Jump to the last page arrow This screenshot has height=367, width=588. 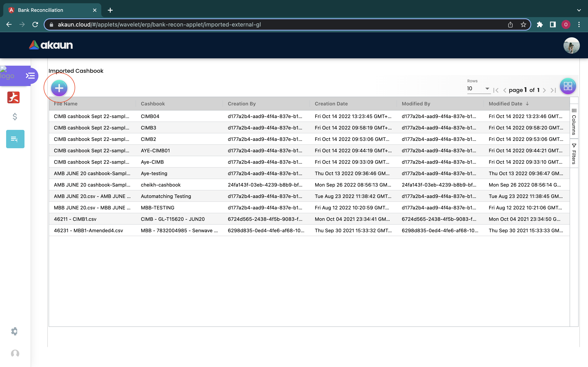coord(553,90)
